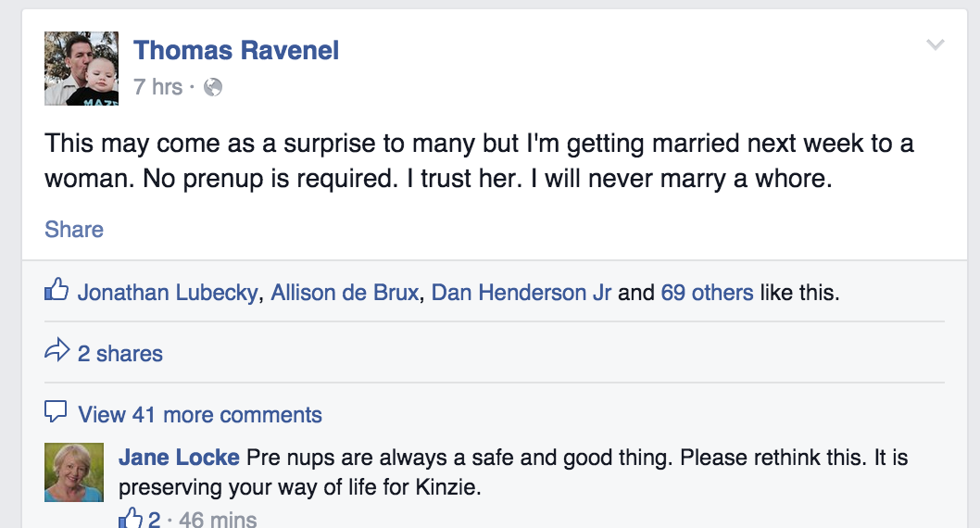Image resolution: width=980 pixels, height=528 pixels.
Task: Click the share arrow icon
Action: [57, 352]
